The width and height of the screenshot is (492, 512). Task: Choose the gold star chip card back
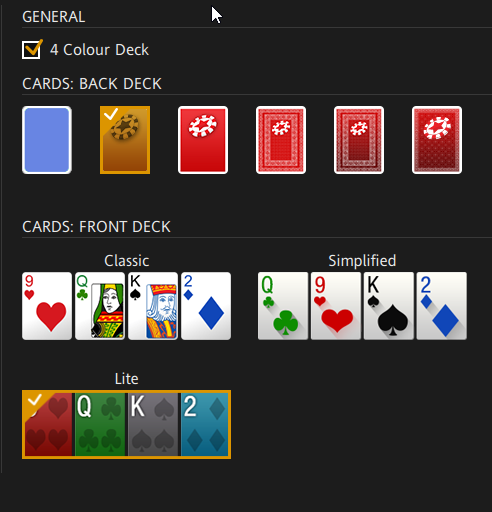point(125,140)
